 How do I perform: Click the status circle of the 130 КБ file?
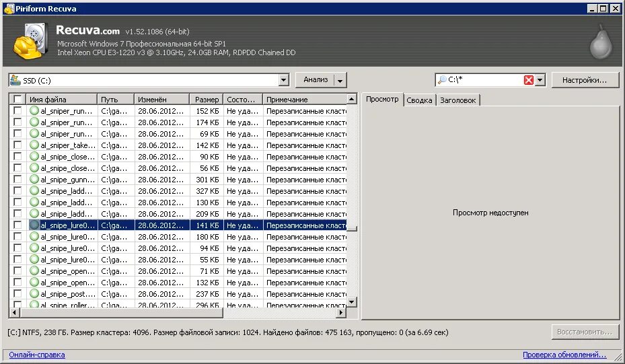click(34, 202)
